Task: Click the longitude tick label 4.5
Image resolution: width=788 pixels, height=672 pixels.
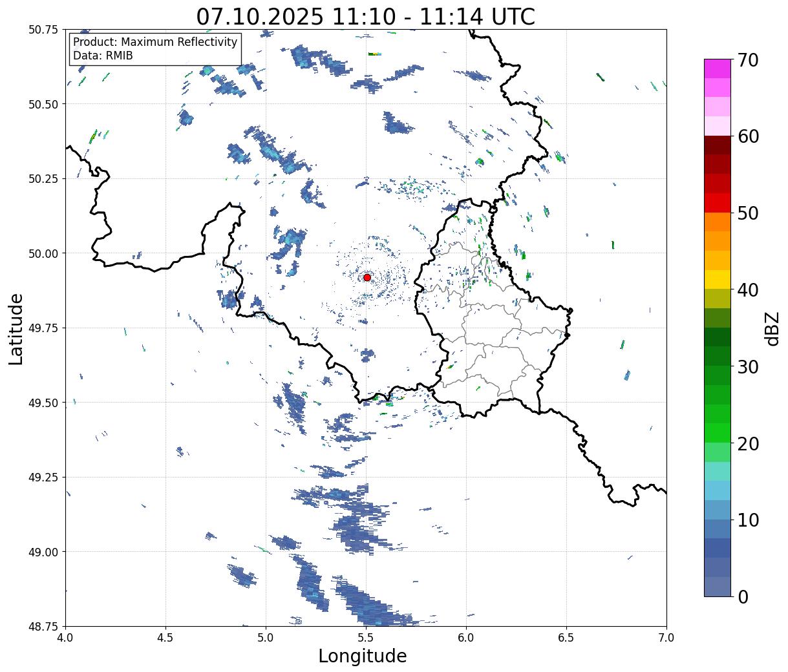Action: pyautogui.click(x=165, y=637)
